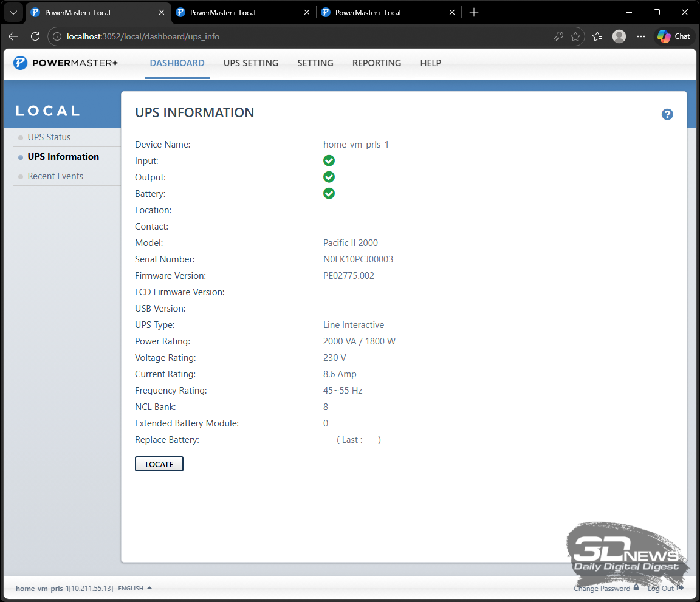Open the Copilot Chat button
Image resolution: width=700 pixels, height=602 pixels.
pos(674,36)
